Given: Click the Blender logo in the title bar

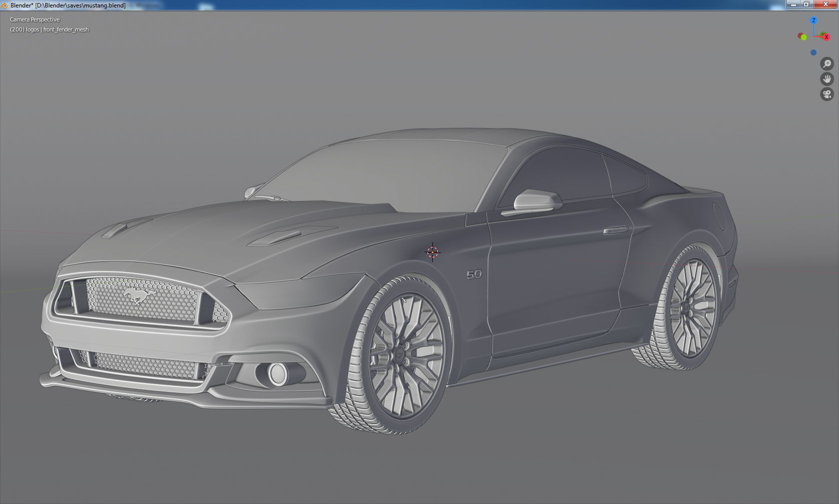Looking at the screenshot, I should click(x=4, y=5).
